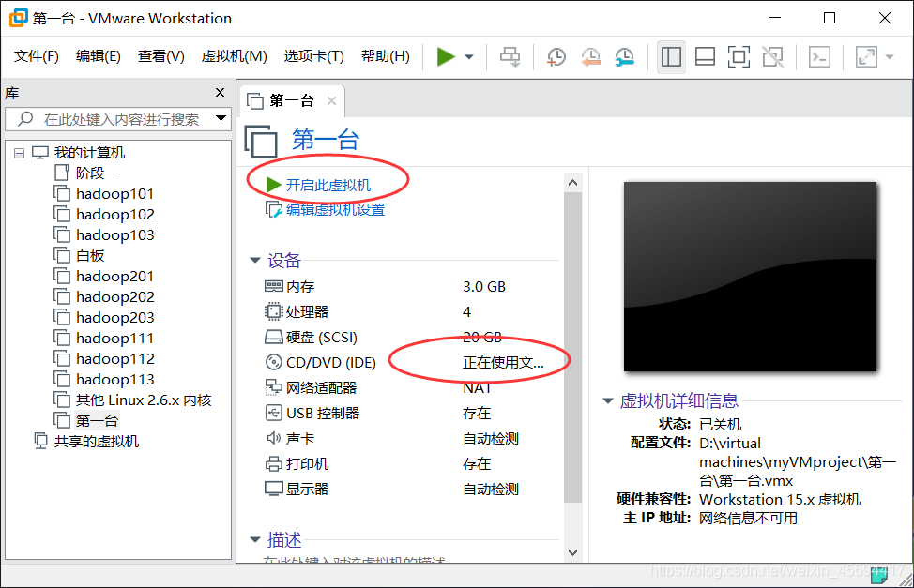Open the 查看(V) menu
This screenshot has width=914, height=588.
[160, 56]
